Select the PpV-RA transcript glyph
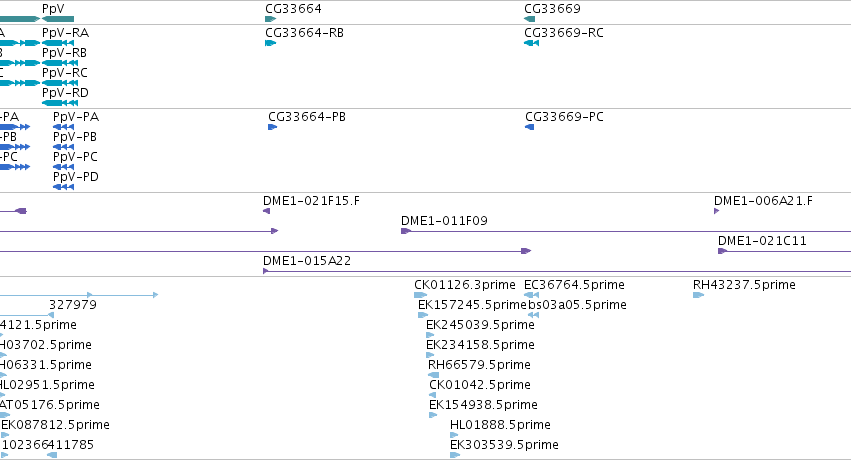Image resolution: width=851 pixels, height=460 pixels. pyautogui.click(x=58, y=43)
